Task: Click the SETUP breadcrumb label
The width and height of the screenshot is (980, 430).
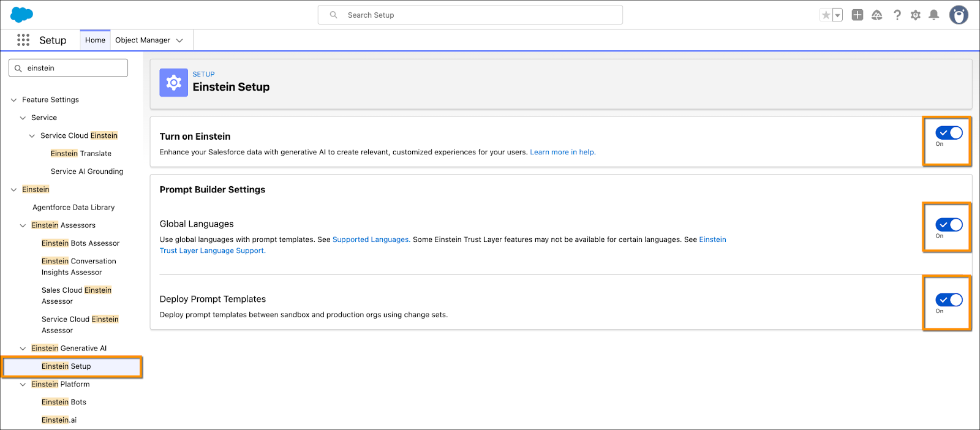Action: pos(203,74)
